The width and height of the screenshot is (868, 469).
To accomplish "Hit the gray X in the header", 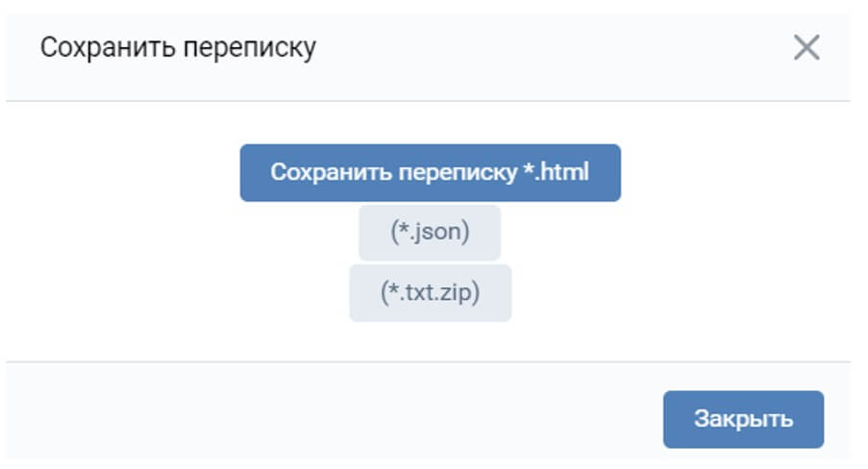I will [x=806, y=48].
